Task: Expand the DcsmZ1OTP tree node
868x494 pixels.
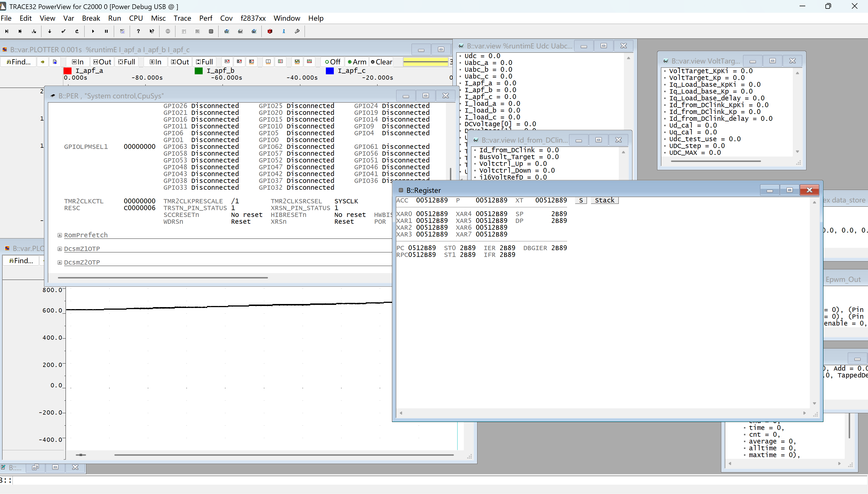Action: click(60, 249)
